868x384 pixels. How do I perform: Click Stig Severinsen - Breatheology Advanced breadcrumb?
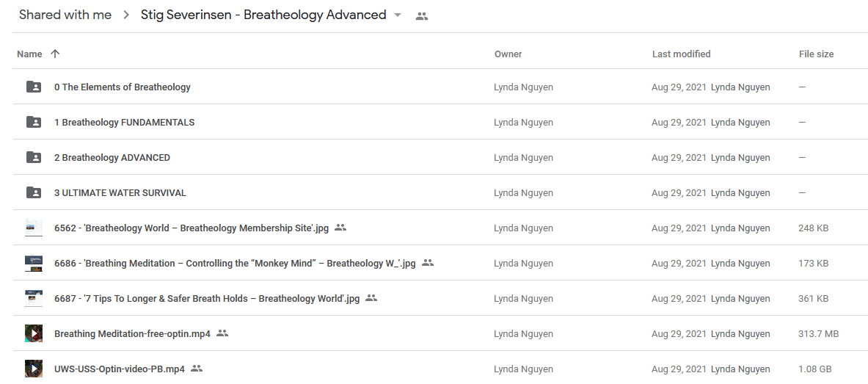[263, 15]
